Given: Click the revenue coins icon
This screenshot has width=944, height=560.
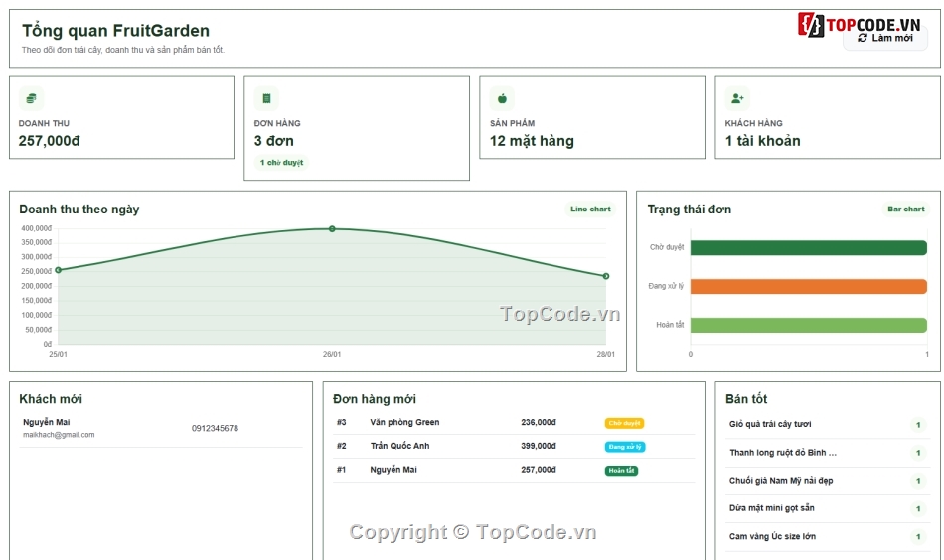Looking at the screenshot, I should [32, 98].
